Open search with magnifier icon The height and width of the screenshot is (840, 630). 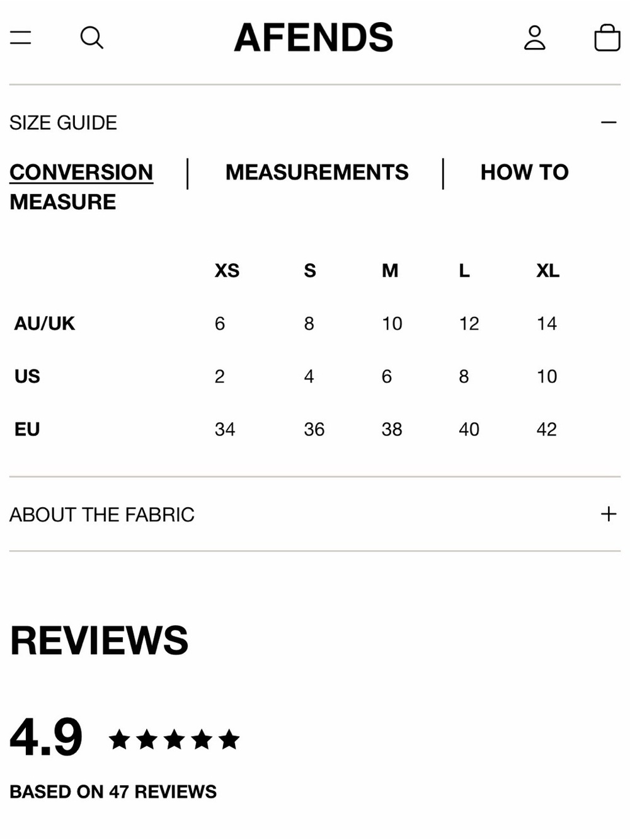(x=92, y=37)
